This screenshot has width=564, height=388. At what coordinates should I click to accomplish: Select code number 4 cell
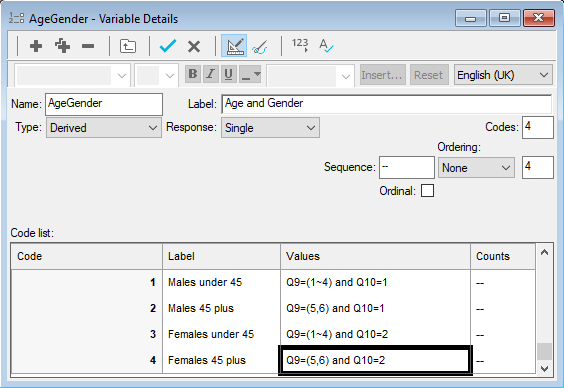[87, 360]
